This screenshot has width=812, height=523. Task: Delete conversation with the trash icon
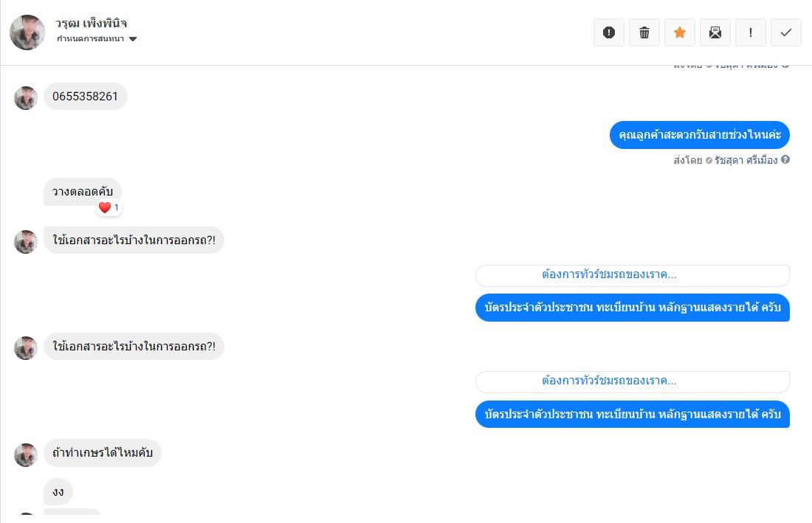644,32
